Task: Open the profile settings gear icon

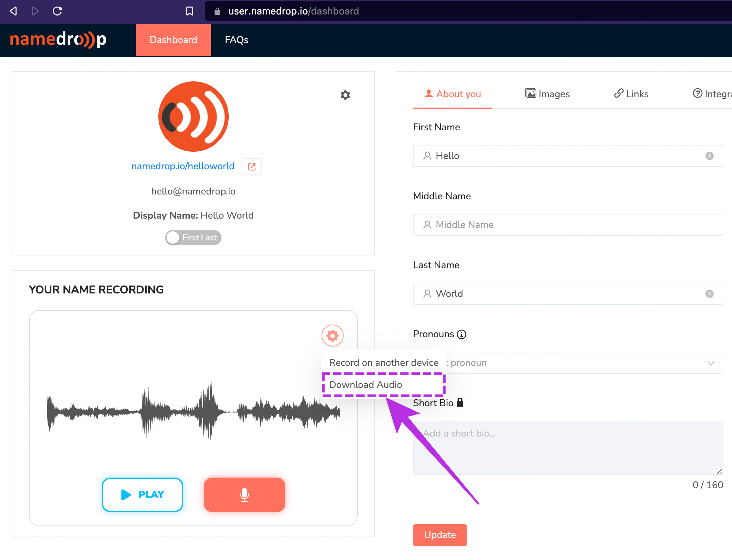Action: coord(345,95)
